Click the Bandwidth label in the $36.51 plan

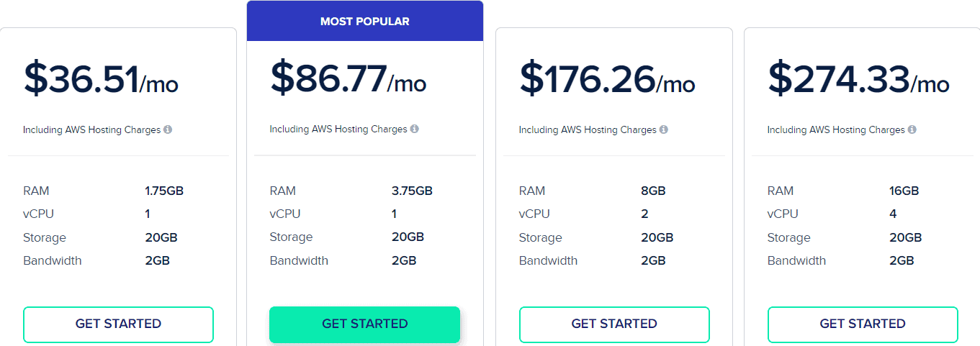click(x=53, y=261)
